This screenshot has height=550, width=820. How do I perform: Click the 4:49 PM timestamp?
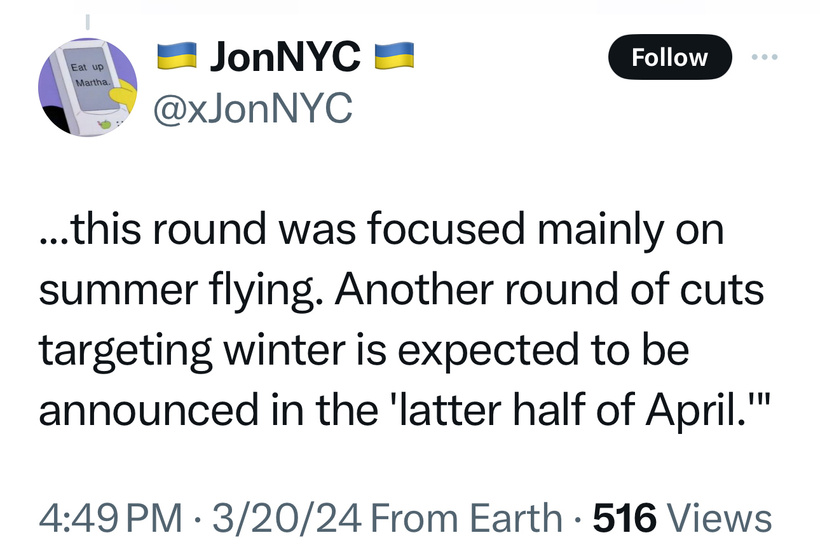[x=110, y=518]
